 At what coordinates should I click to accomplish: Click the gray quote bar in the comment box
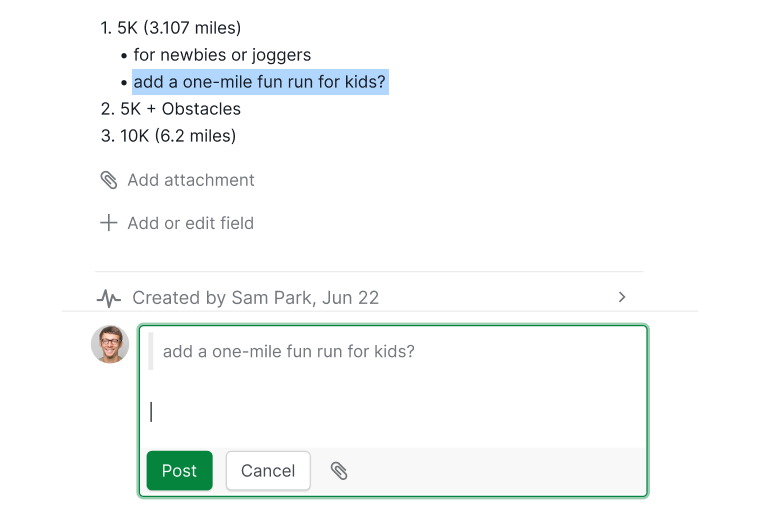tap(151, 351)
